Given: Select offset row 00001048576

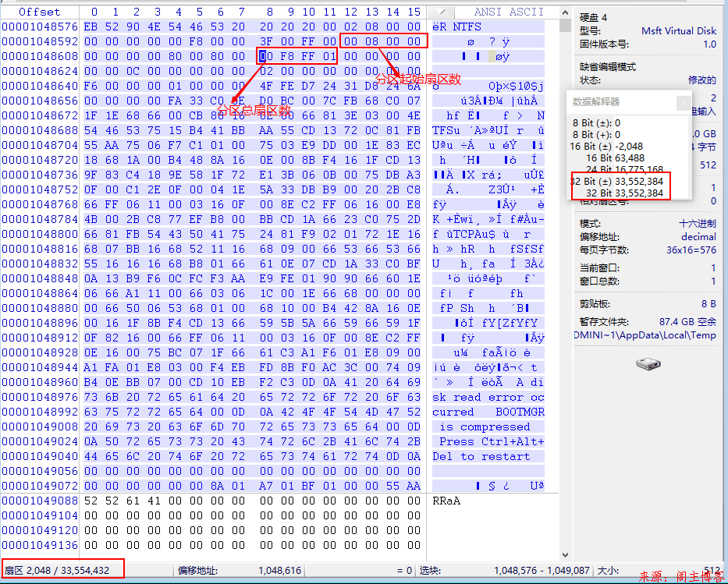Looking at the screenshot, I should point(40,27).
